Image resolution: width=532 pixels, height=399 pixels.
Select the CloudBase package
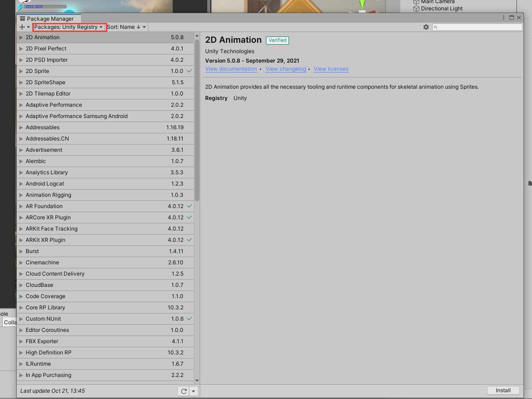coord(105,285)
